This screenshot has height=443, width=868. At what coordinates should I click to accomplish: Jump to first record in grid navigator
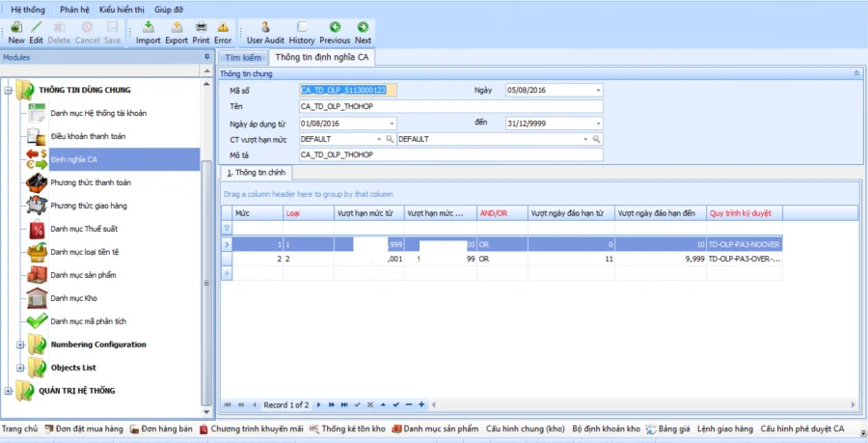coord(228,404)
